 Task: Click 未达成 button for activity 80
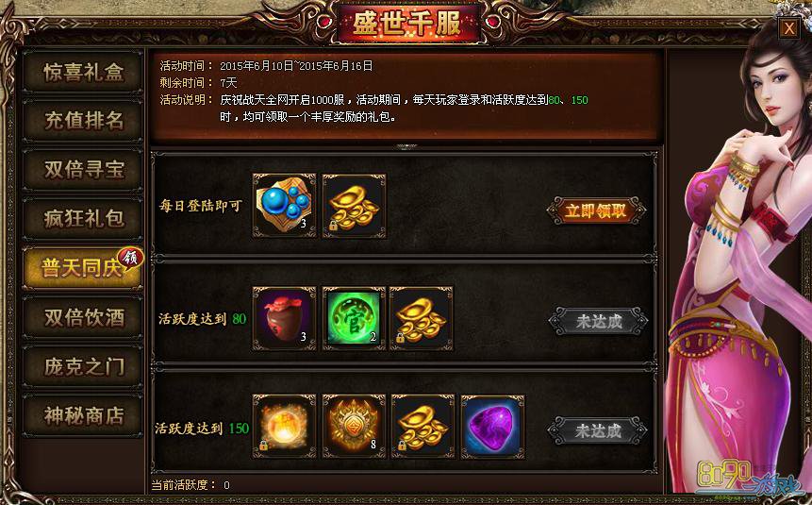(598, 322)
